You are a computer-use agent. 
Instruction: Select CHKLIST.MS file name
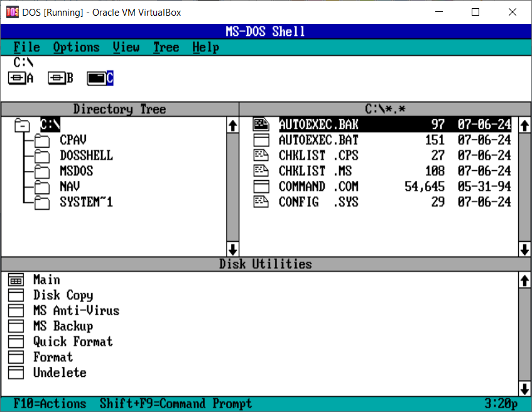click(x=315, y=171)
